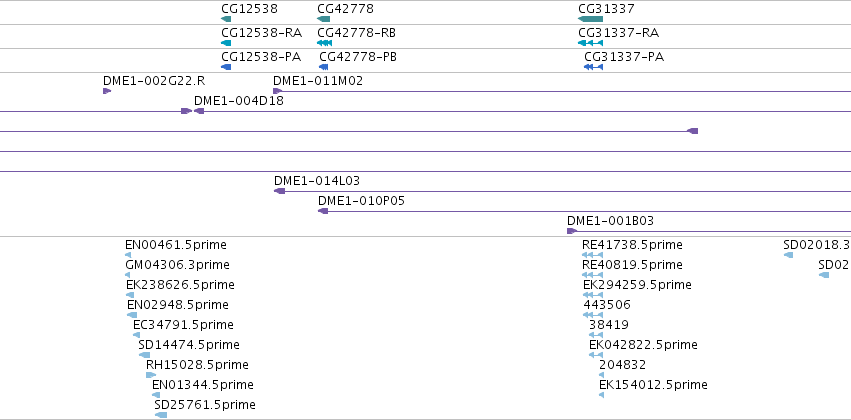Click the EN00461.5prime feature glyph
Viewport: 851px width, 420px height.
pos(128,255)
